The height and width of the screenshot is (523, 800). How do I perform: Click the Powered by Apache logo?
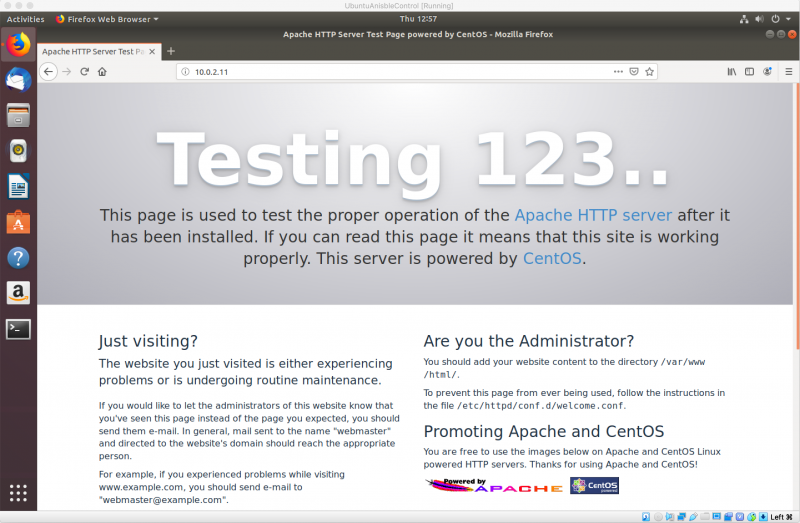(494, 486)
